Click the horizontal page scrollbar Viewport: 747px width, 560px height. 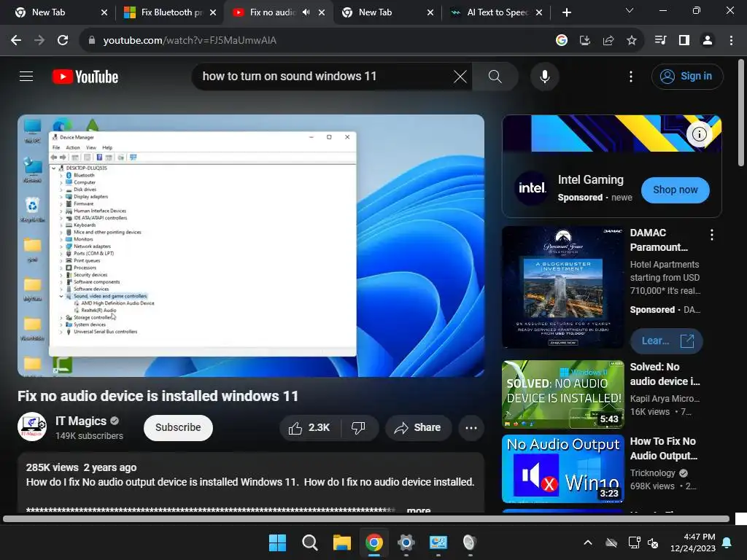tap(366, 518)
